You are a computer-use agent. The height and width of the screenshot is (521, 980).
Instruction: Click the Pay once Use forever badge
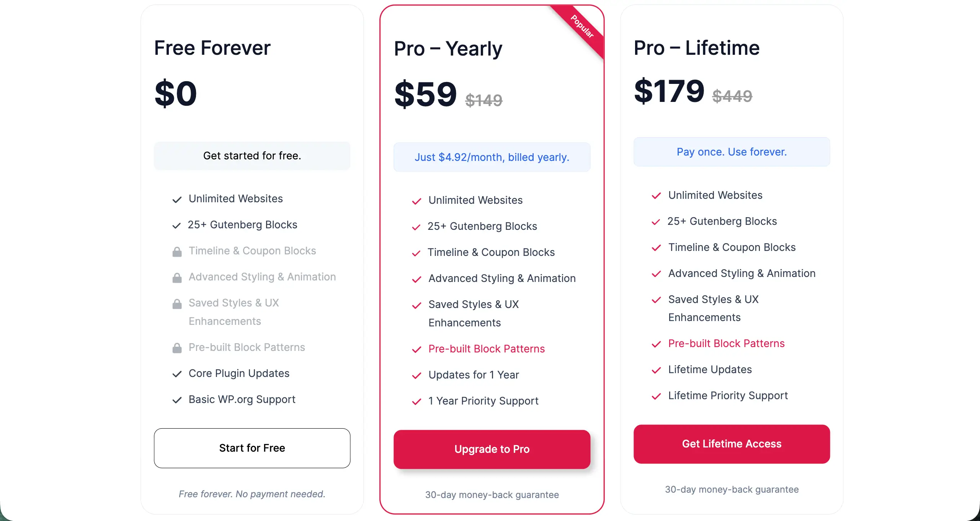731,152
